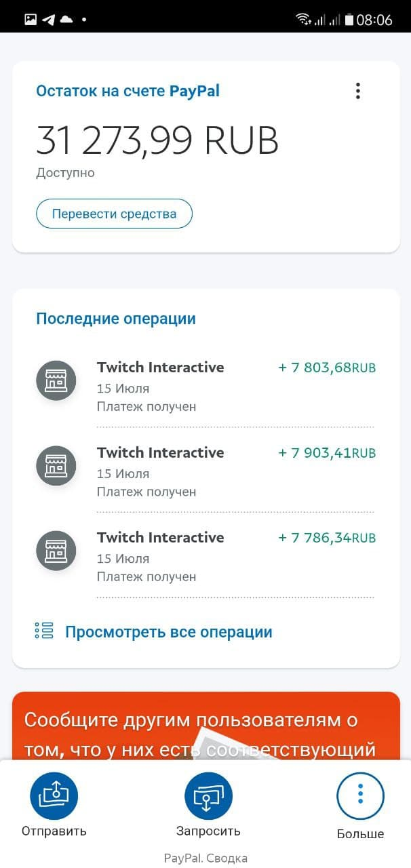Tap the Последние операции heading

tap(115, 319)
